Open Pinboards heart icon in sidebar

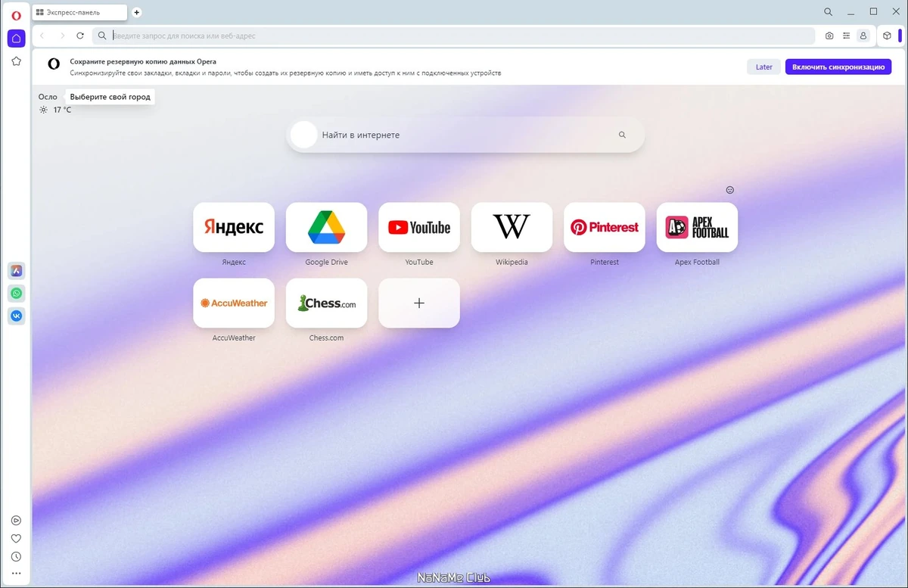pos(16,539)
